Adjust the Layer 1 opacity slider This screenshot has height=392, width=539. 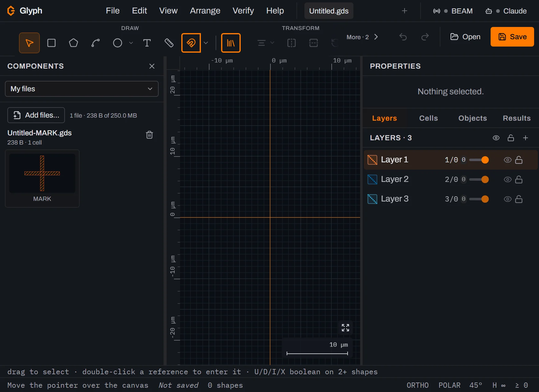coord(479,160)
